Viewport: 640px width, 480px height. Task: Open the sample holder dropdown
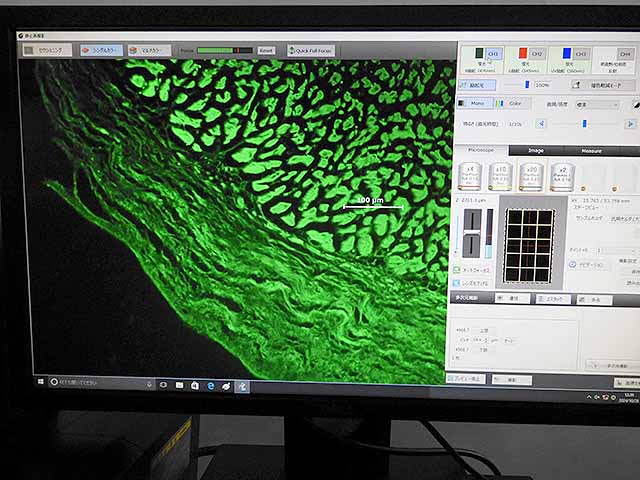tap(624, 219)
